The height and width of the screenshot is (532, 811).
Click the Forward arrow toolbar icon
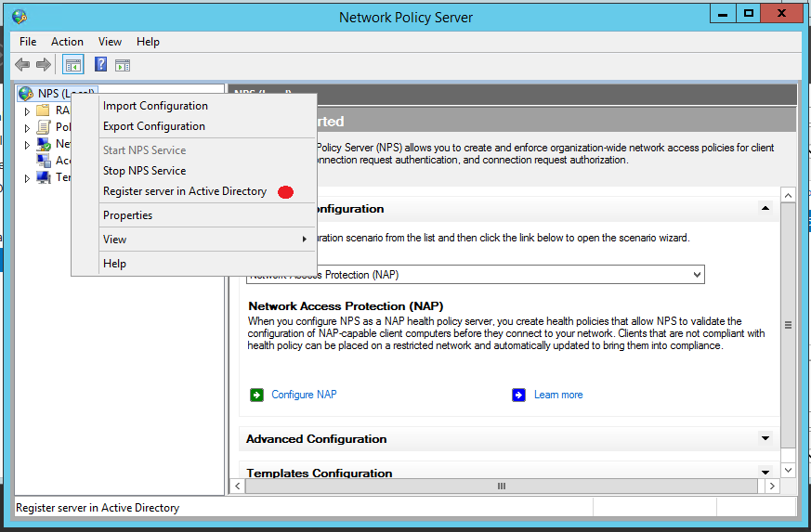[x=44, y=65]
